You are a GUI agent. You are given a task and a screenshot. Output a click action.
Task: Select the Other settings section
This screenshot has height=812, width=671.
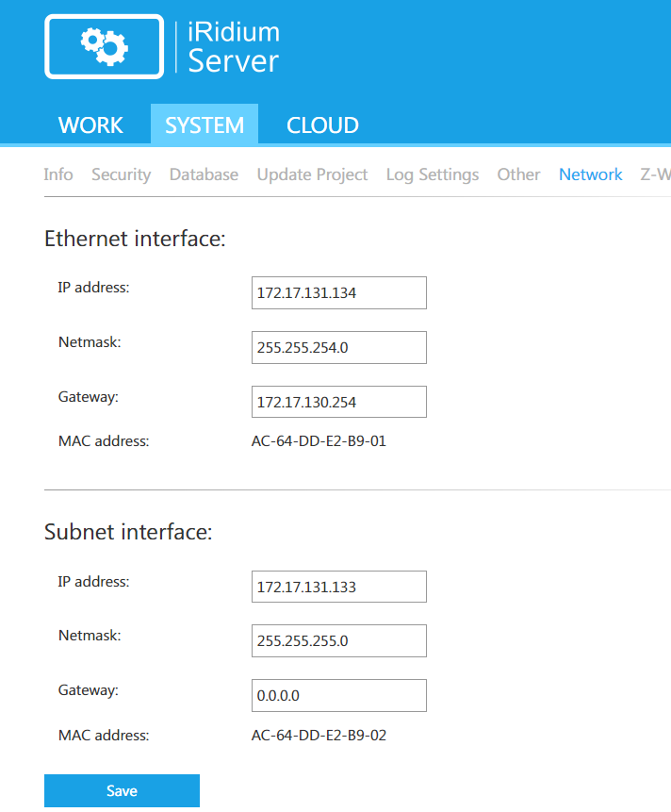click(518, 174)
